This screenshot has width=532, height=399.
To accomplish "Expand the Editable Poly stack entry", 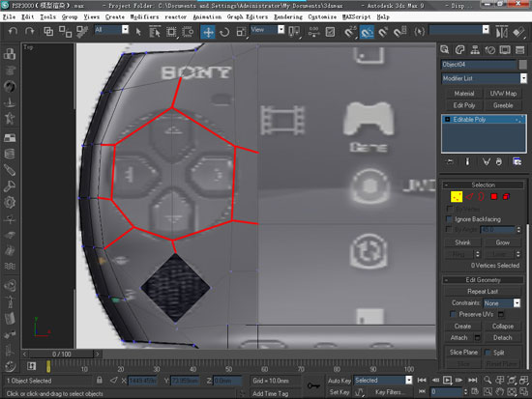I will 448,120.
